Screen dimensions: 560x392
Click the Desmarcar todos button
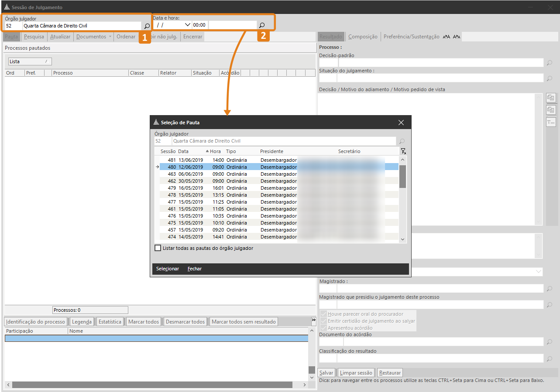click(185, 322)
